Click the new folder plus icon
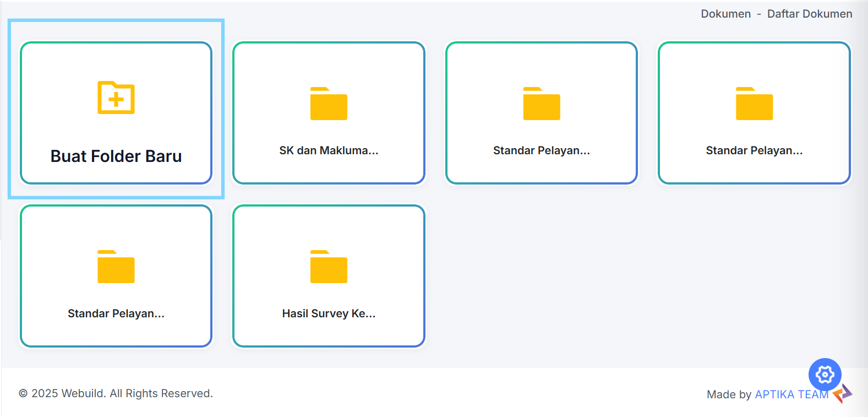868x417 pixels. [116, 98]
